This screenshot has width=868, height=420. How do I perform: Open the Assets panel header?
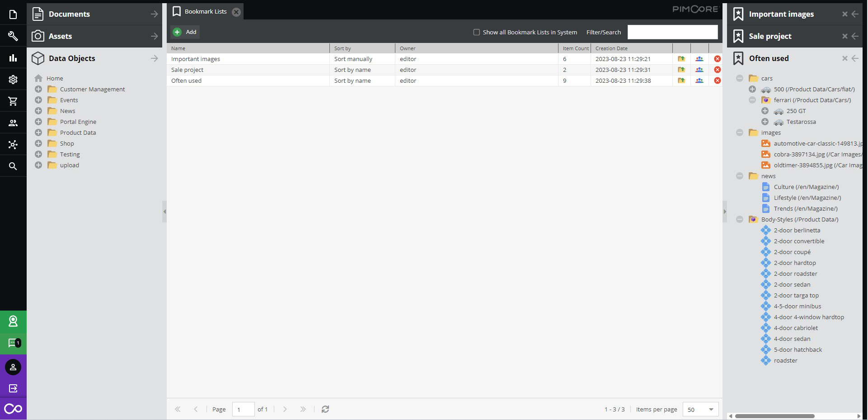(x=94, y=36)
